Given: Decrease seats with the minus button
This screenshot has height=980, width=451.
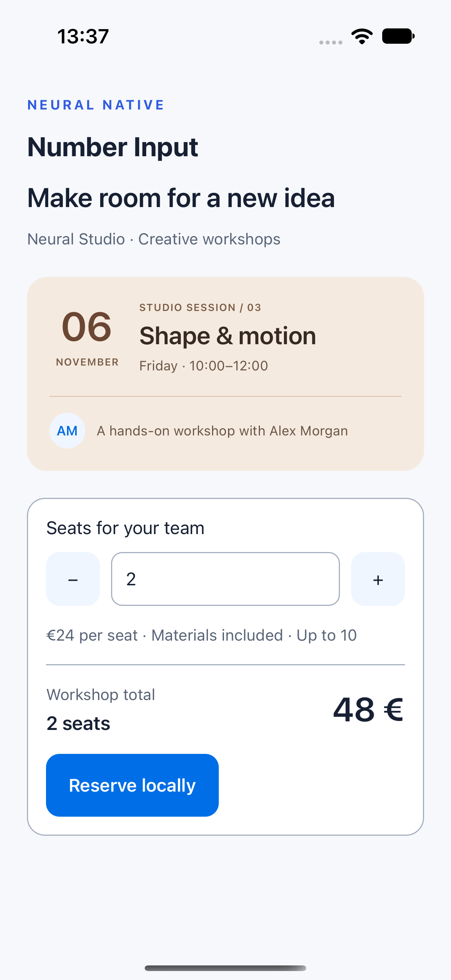Looking at the screenshot, I should point(73,579).
